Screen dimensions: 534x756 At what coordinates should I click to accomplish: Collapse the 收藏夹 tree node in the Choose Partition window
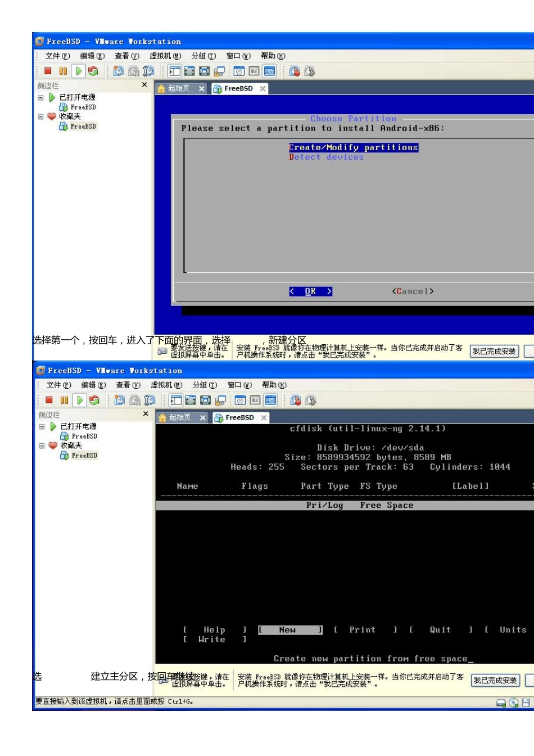pos(40,117)
